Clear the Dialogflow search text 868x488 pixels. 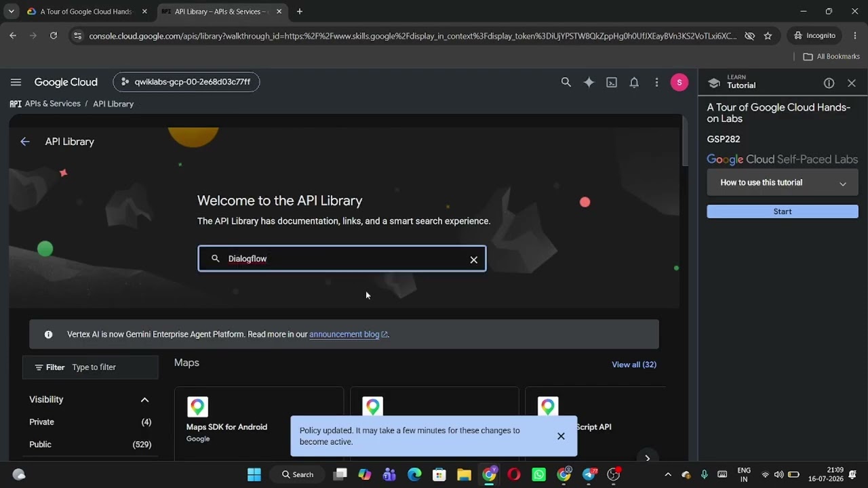tap(474, 259)
